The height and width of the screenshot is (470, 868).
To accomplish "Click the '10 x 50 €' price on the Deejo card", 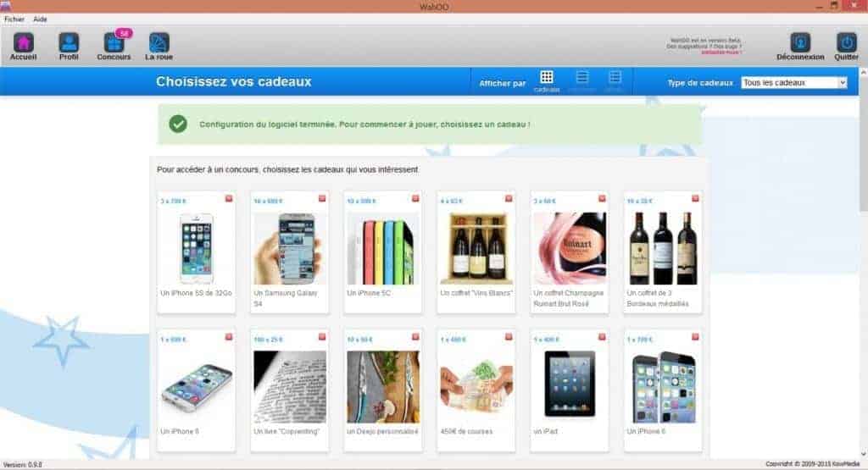I will click(359, 340).
